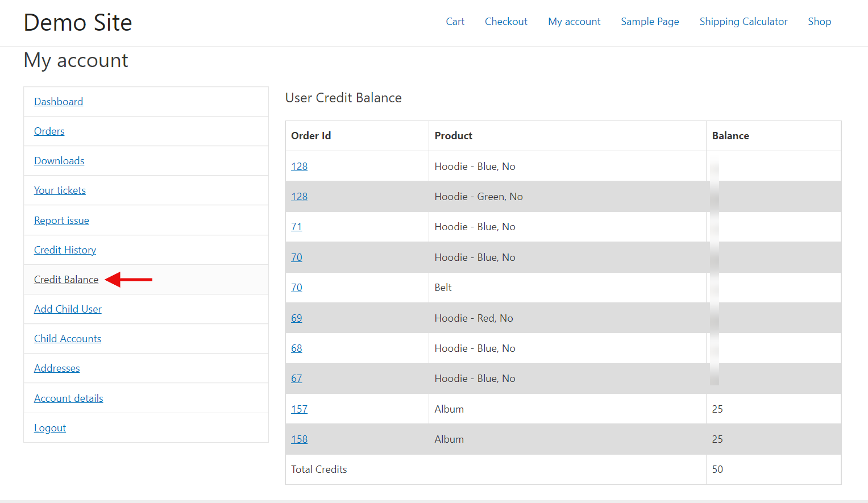
Task: Open Your tickets page
Action: 60,190
